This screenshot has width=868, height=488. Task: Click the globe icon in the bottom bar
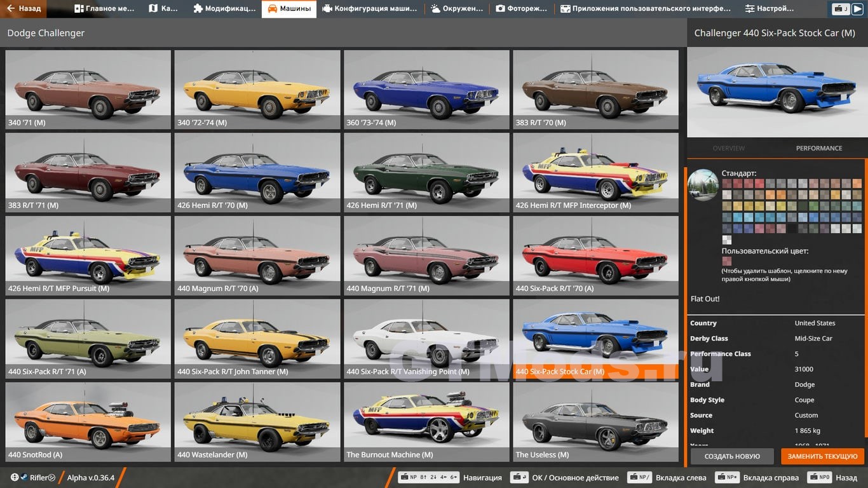point(15,478)
